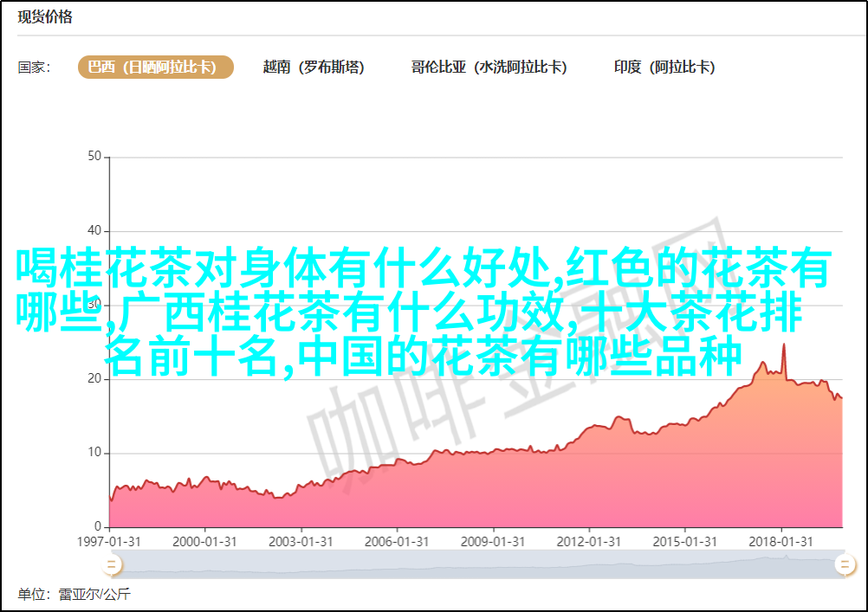Show 哥伦比亚 (水洗阿拉比卡) prices

(489, 68)
